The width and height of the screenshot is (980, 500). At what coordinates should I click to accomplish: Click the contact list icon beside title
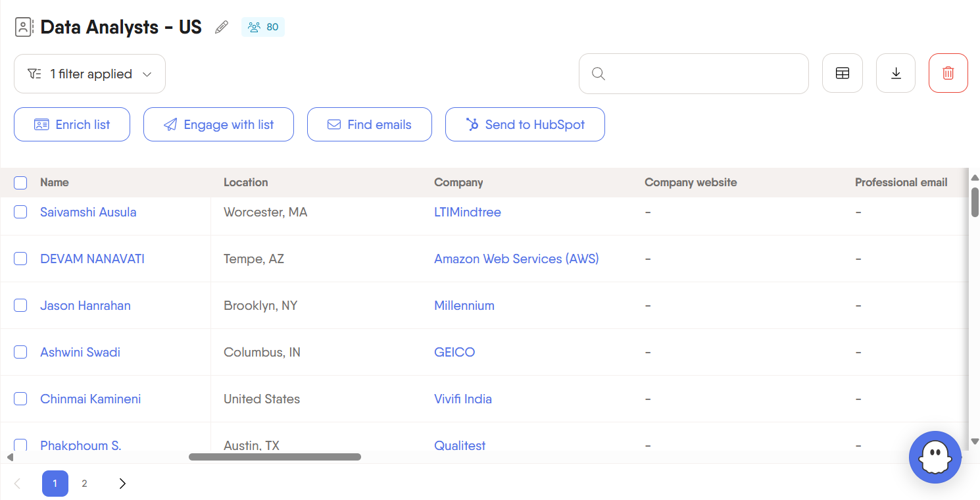pos(24,27)
